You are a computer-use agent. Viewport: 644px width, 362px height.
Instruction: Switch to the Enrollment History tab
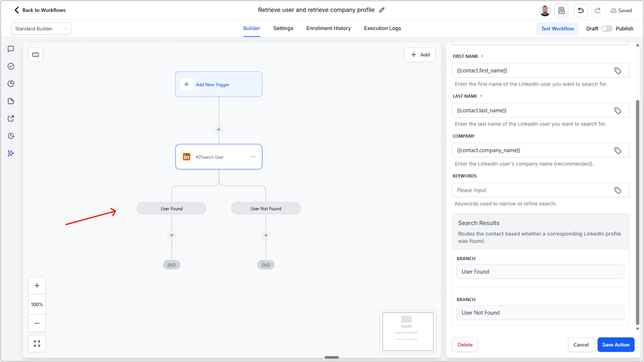[x=328, y=28]
